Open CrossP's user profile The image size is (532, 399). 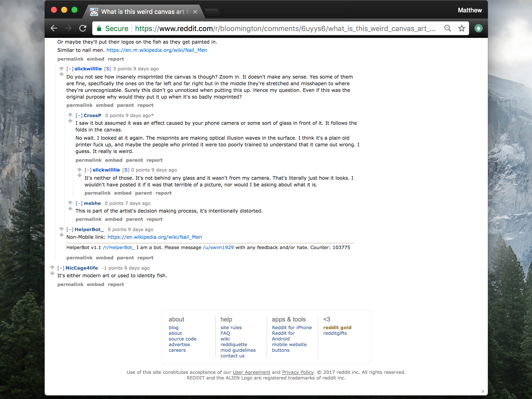coord(92,116)
